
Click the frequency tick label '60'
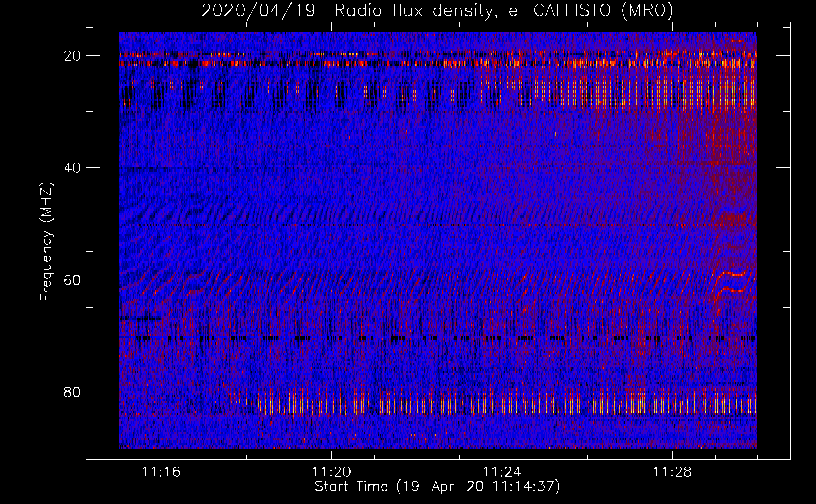click(x=72, y=280)
